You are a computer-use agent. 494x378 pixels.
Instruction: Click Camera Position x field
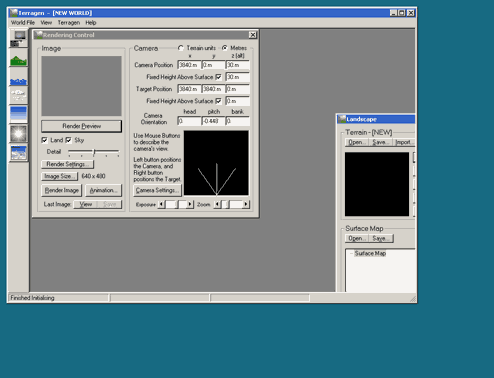(189, 65)
